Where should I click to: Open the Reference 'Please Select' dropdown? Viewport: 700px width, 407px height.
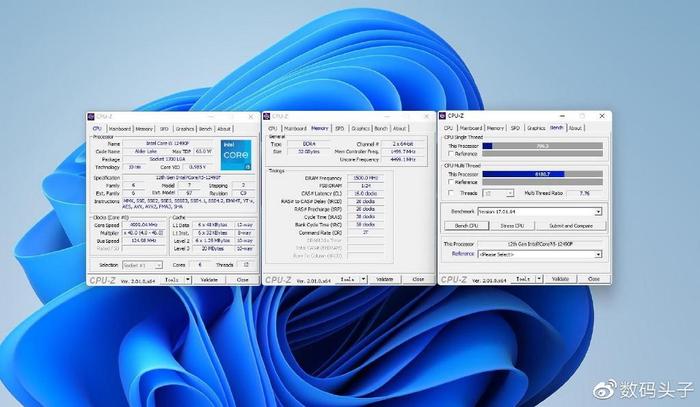click(540, 254)
